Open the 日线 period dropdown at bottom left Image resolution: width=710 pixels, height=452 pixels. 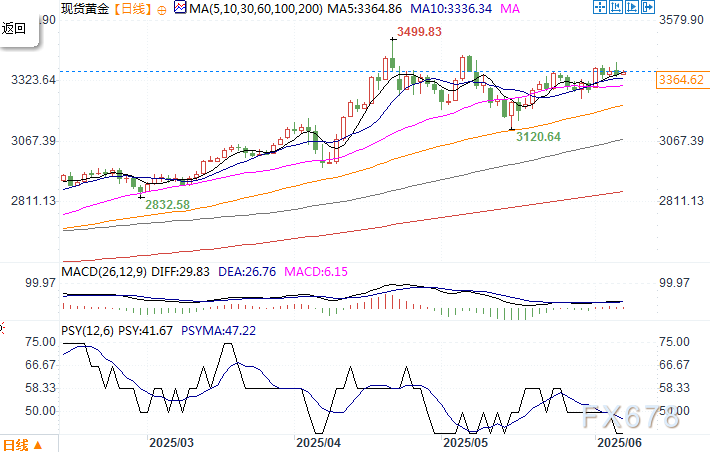pos(22,443)
